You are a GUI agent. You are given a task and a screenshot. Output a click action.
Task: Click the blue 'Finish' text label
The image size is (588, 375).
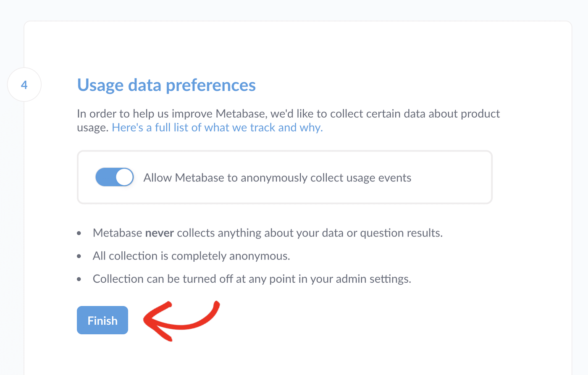102,320
